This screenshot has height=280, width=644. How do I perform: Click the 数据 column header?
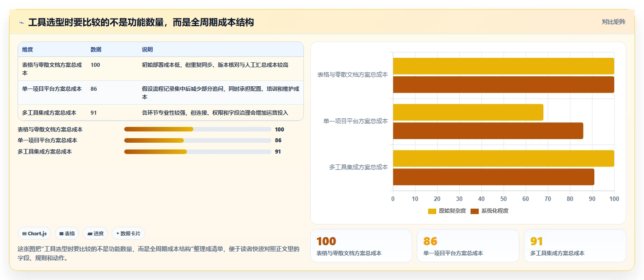(x=96, y=50)
